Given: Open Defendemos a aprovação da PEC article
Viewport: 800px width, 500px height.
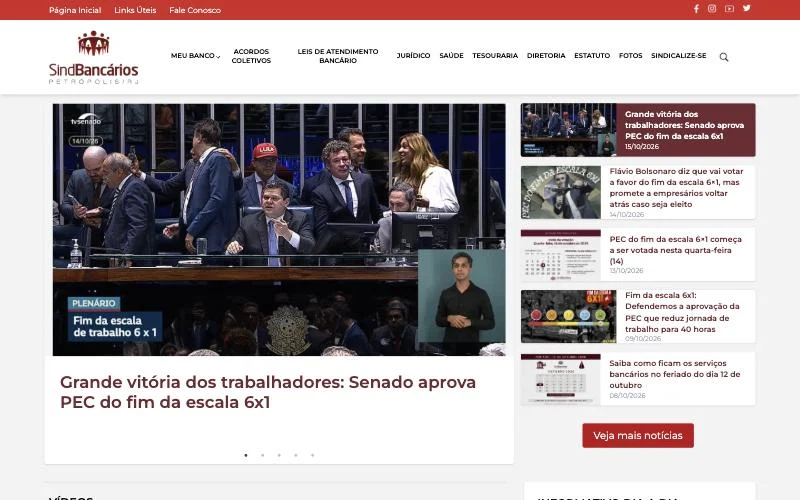Looking at the screenshot, I should [x=682, y=312].
